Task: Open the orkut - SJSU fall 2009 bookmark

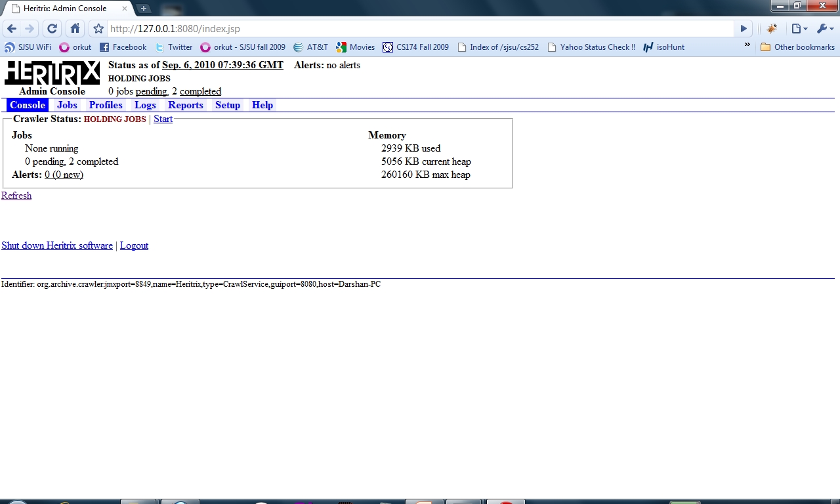Action: pos(243,47)
